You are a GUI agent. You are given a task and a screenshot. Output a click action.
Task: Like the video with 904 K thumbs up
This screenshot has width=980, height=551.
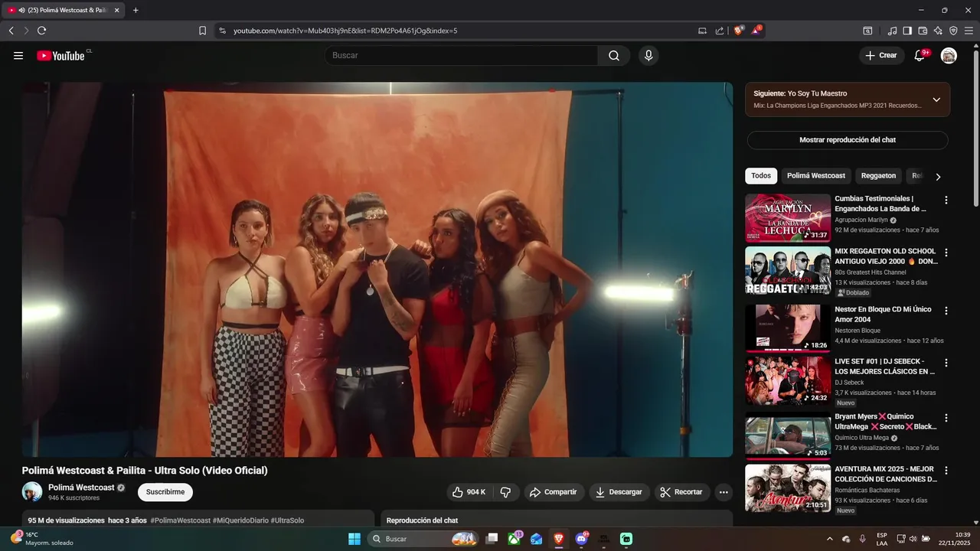point(469,492)
